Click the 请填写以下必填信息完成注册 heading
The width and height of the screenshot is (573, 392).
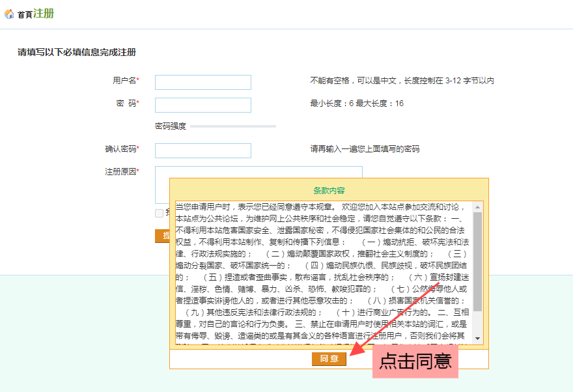[x=77, y=52]
